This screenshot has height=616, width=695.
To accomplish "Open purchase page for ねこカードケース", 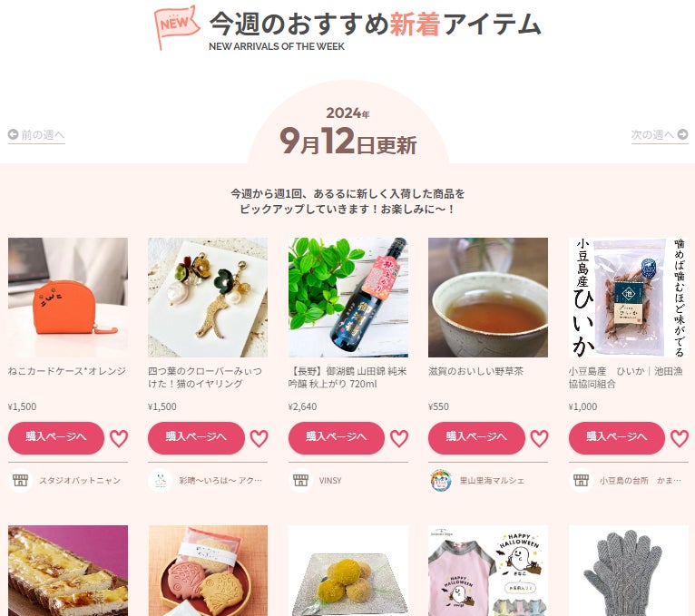I will (x=56, y=437).
